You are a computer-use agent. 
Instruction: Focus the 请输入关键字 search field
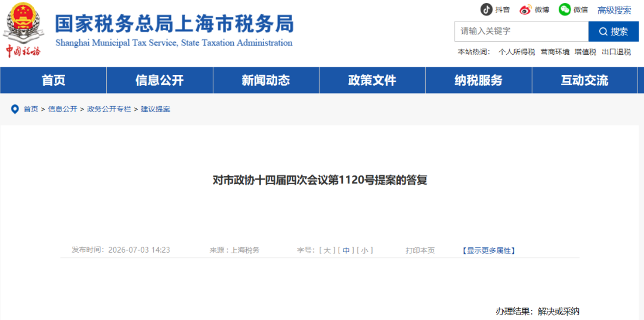[521, 32]
